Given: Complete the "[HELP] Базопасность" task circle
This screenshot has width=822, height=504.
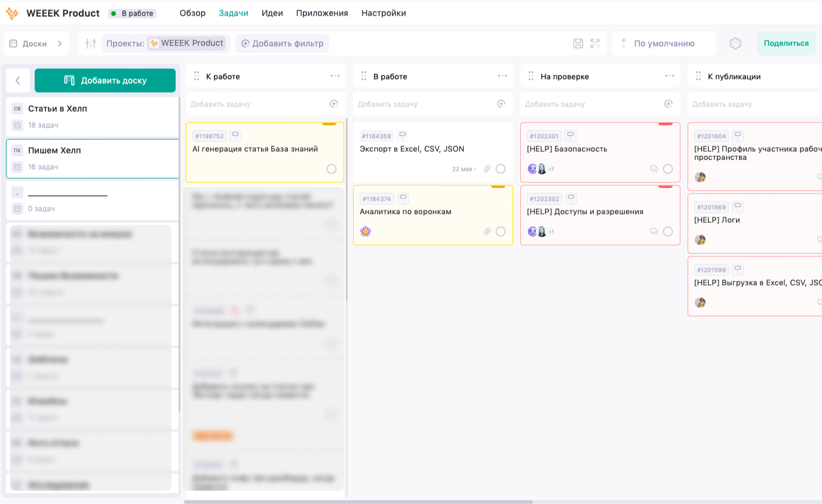Looking at the screenshot, I should [668, 169].
